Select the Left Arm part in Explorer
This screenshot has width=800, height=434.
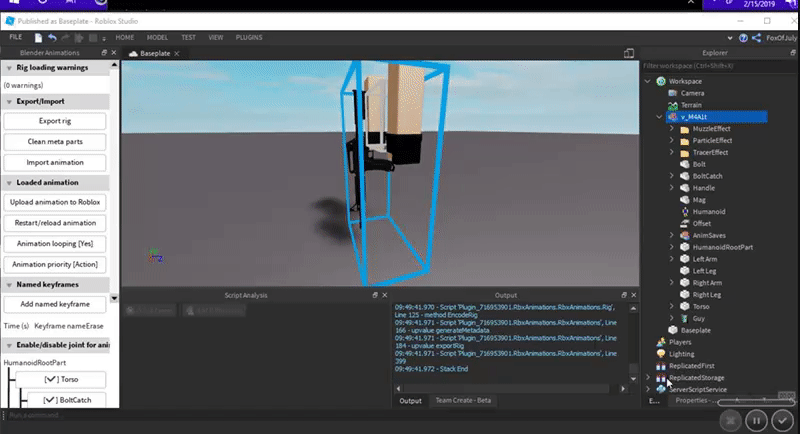pyautogui.click(x=705, y=259)
